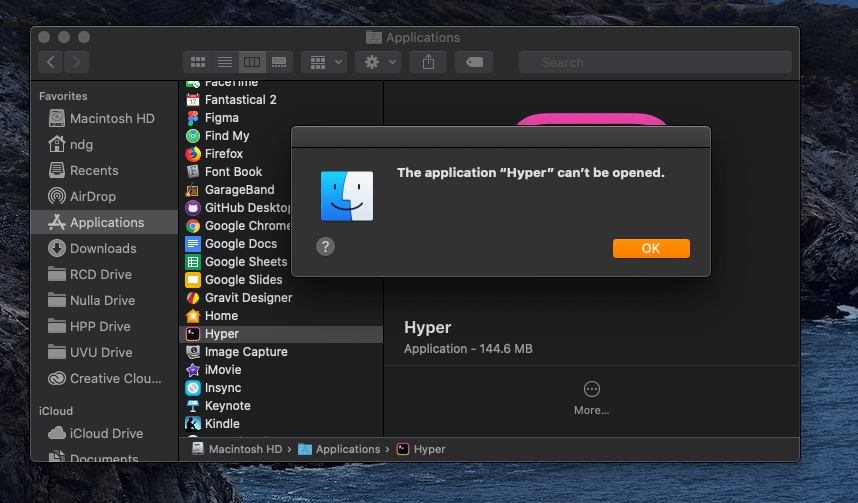The height and width of the screenshot is (503, 858).
Task: Switch to list view in Finder toolbar
Action: (x=225, y=62)
